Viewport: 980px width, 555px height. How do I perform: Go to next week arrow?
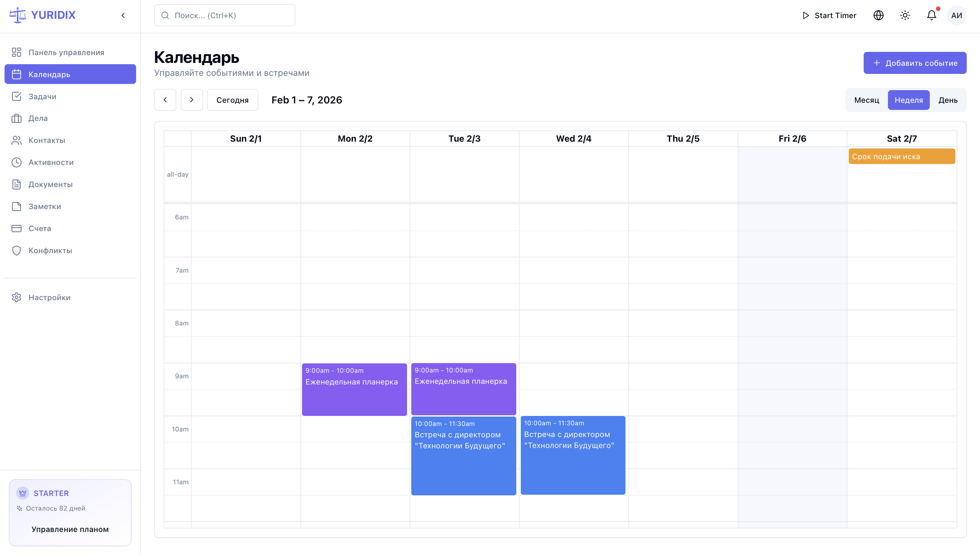pos(192,100)
